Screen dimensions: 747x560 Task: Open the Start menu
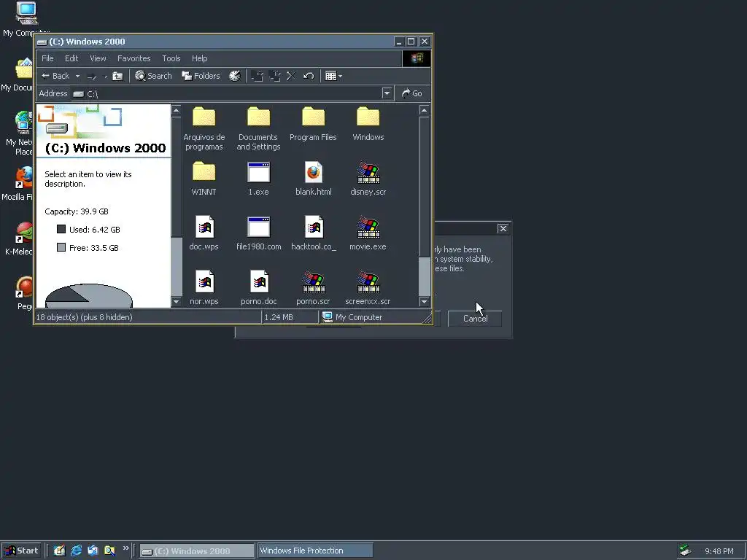tap(21, 551)
